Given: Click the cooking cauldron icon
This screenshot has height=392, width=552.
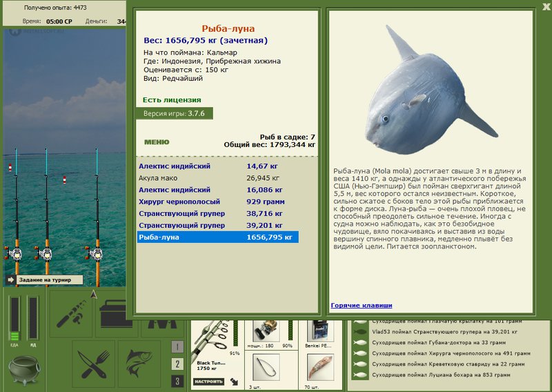Looking at the screenshot, I should 24,370.
